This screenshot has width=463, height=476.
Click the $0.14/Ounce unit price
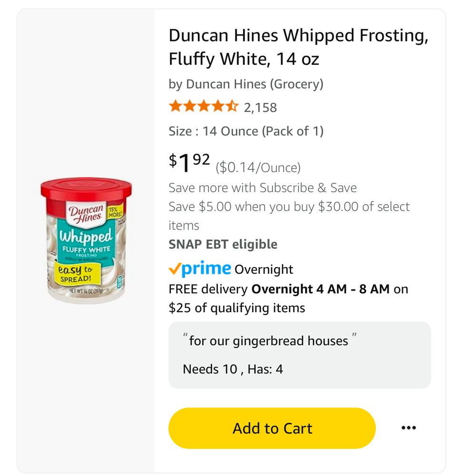(258, 168)
